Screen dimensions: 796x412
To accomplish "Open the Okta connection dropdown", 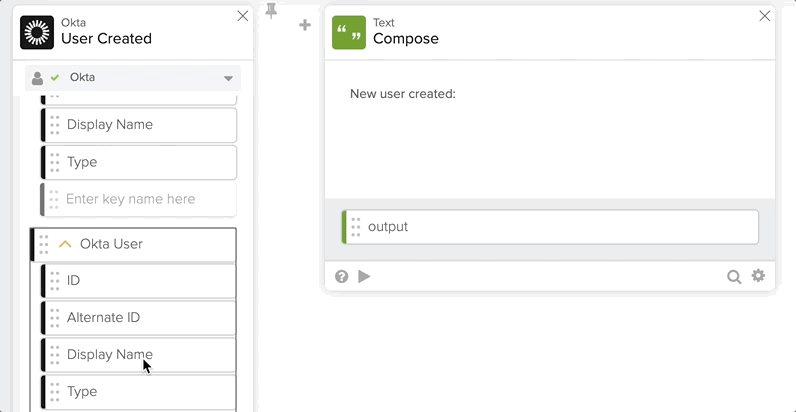I will pos(228,78).
